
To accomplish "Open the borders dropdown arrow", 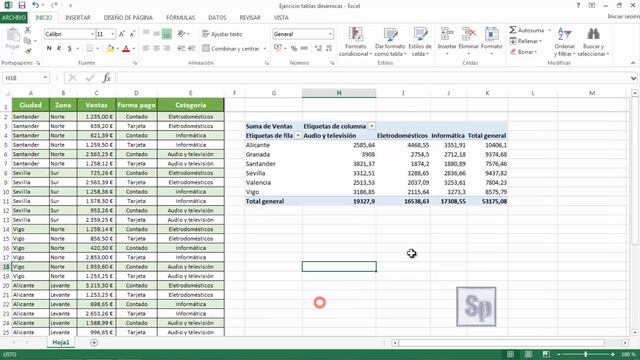I will (x=98, y=49).
